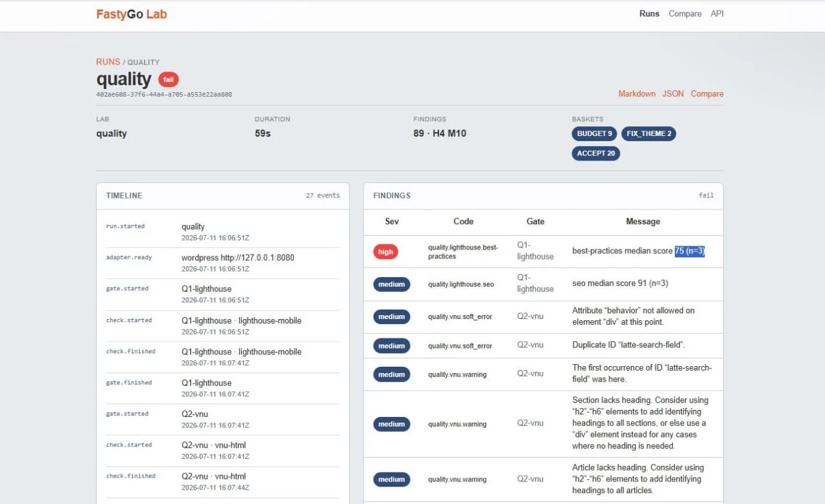Click the red fail status badge
This screenshot has height=504, width=825.
(x=169, y=80)
